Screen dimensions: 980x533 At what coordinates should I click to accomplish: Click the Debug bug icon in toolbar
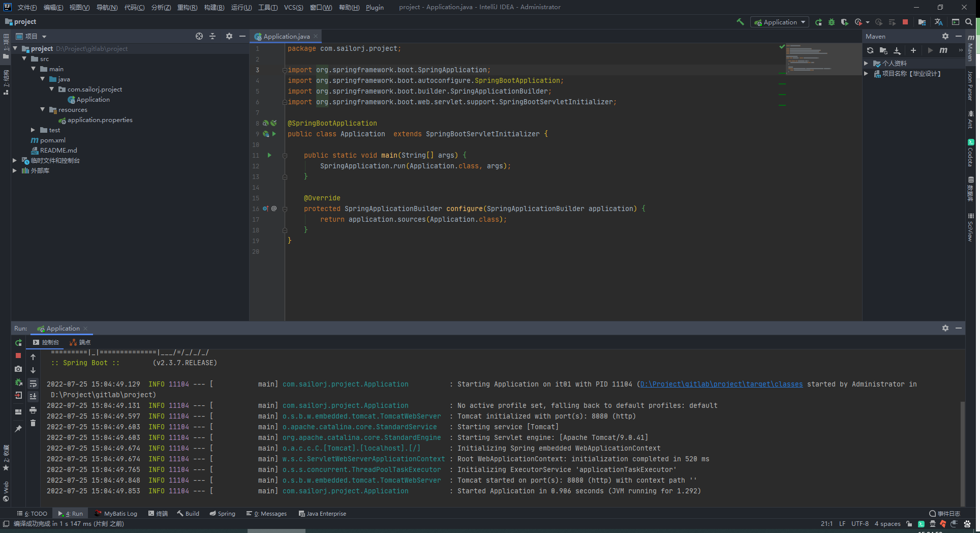click(x=832, y=22)
